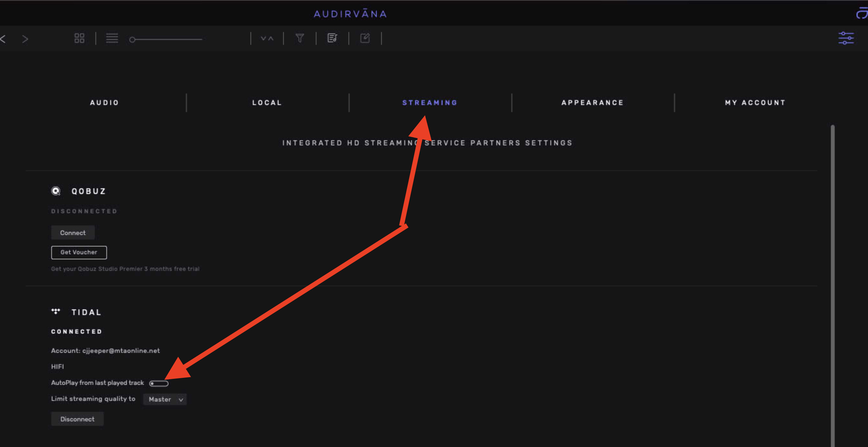Click the AUDIRVĀNA title text
The image size is (868, 447).
coord(350,13)
